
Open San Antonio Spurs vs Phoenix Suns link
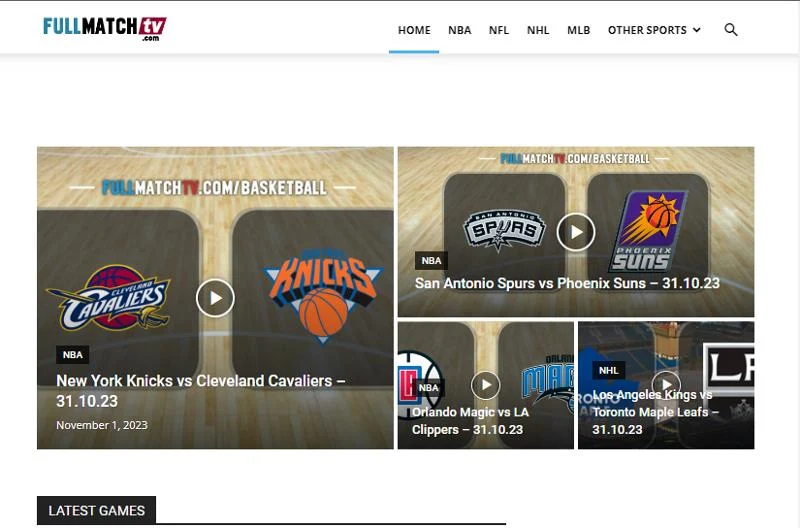click(x=567, y=283)
